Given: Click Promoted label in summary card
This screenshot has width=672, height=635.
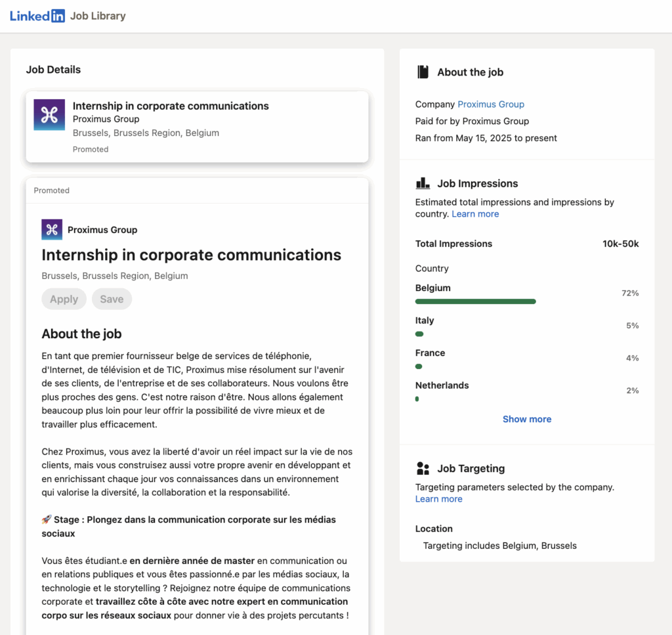Looking at the screenshot, I should pyautogui.click(x=91, y=149).
